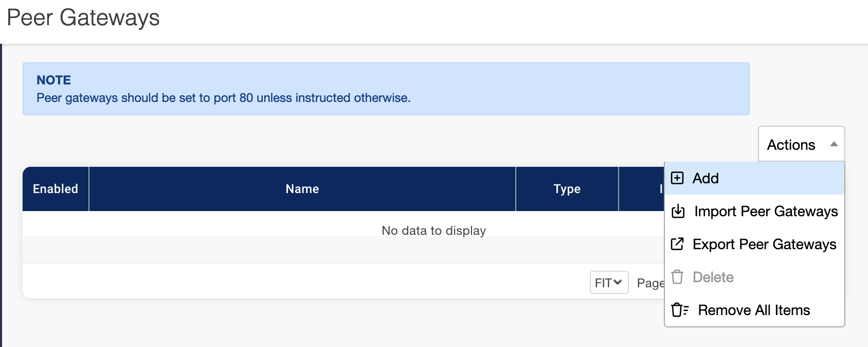Select Import Peer Gateways menu entry
The height and width of the screenshot is (347, 868).
point(766,211)
